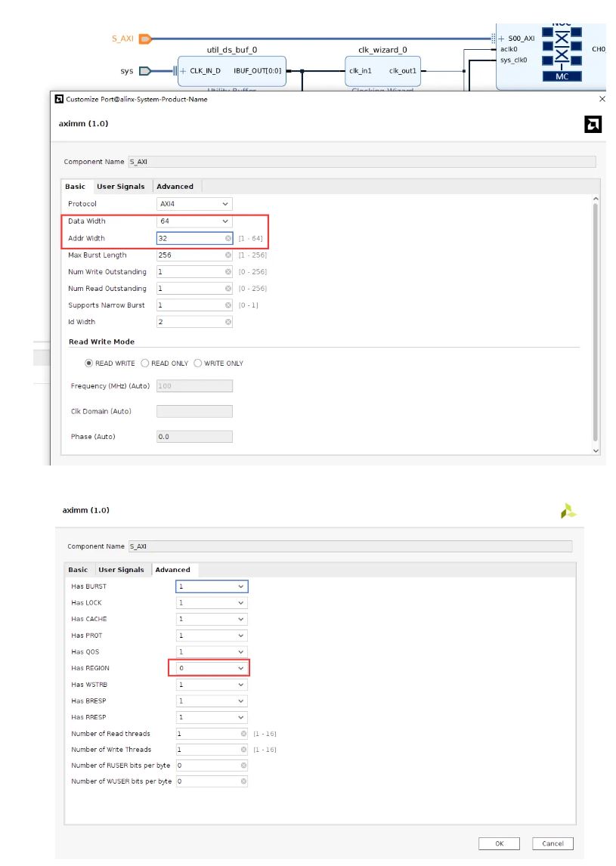616x866 pixels.
Task: Select the READ WRITE radio button
Action: tap(89, 363)
